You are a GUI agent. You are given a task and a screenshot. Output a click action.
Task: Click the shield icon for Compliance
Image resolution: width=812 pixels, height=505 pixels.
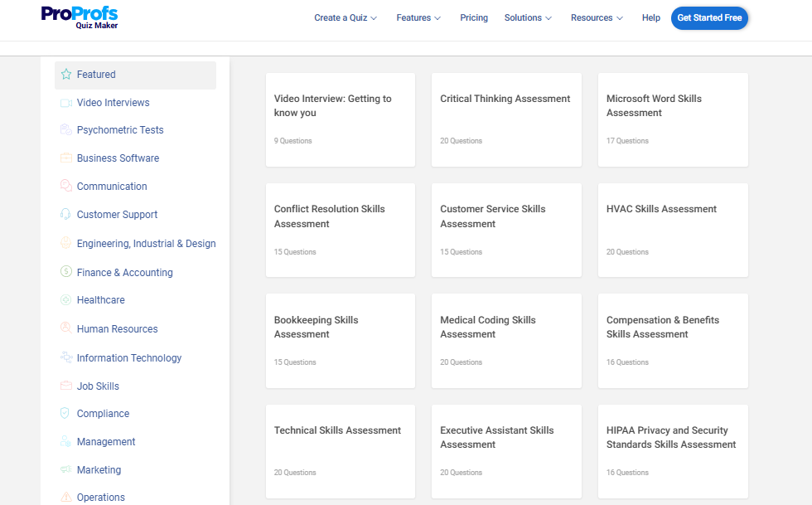coord(66,413)
